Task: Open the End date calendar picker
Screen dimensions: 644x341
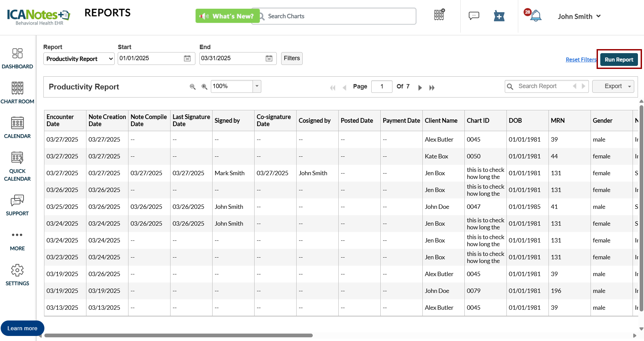Action: [x=269, y=59]
